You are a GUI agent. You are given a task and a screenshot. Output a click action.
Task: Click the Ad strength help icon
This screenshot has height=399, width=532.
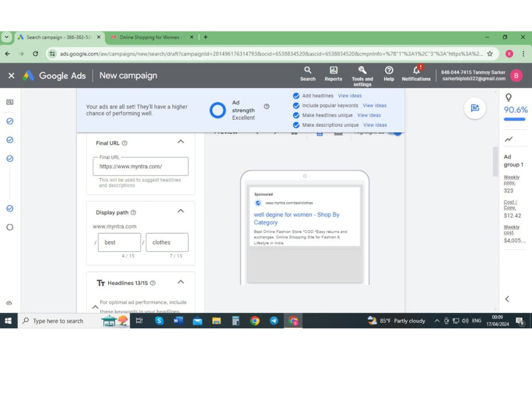coord(267,106)
